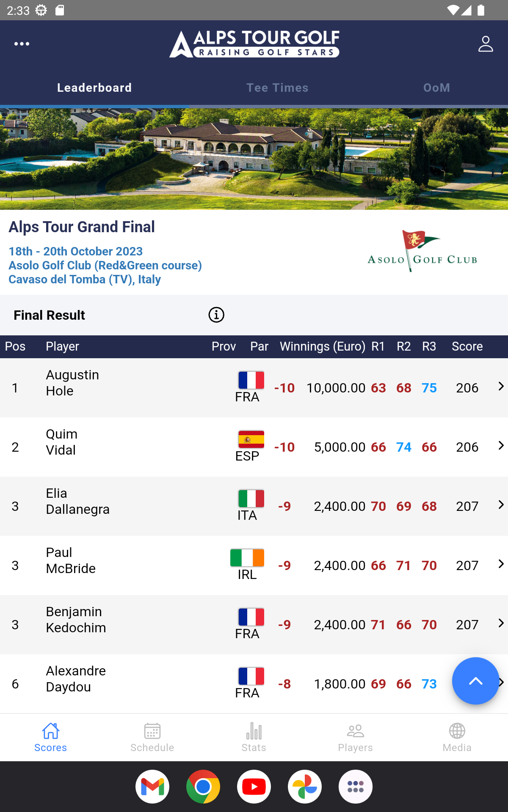Open the Media section in bottom navigation
508x812 pixels.
pyautogui.click(x=457, y=737)
